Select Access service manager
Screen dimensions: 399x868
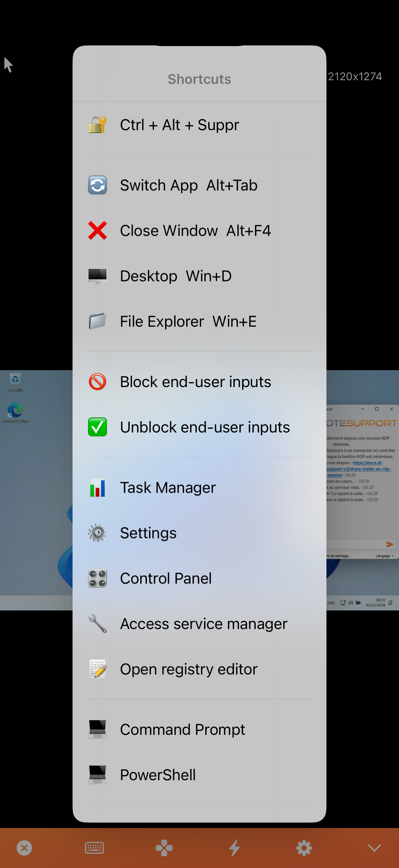pyautogui.click(x=199, y=623)
